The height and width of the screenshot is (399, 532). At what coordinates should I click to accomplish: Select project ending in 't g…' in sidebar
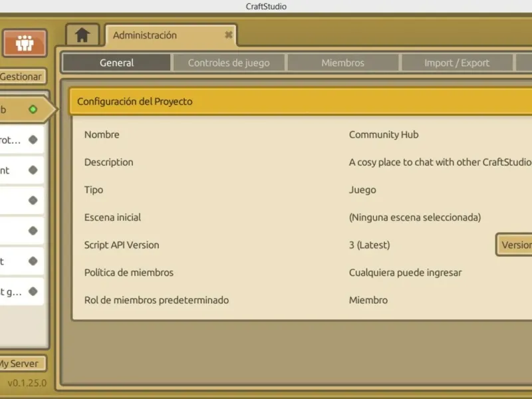[x=22, y=291]
